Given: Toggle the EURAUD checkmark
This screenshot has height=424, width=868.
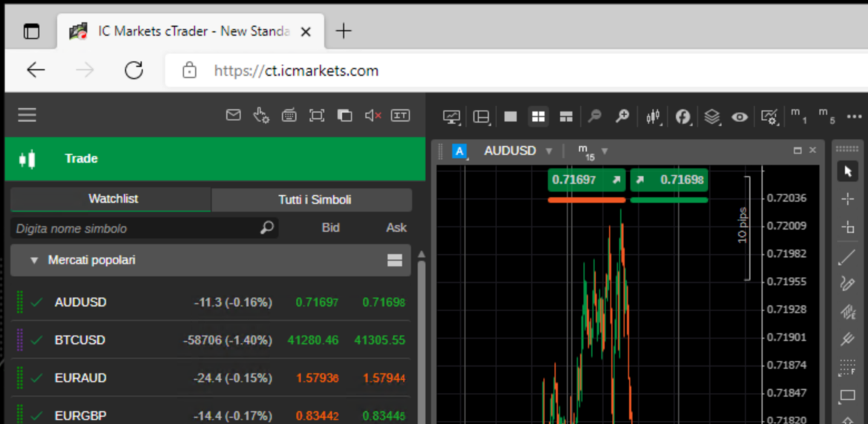Looking at the screenshot, I should [37, 378].
